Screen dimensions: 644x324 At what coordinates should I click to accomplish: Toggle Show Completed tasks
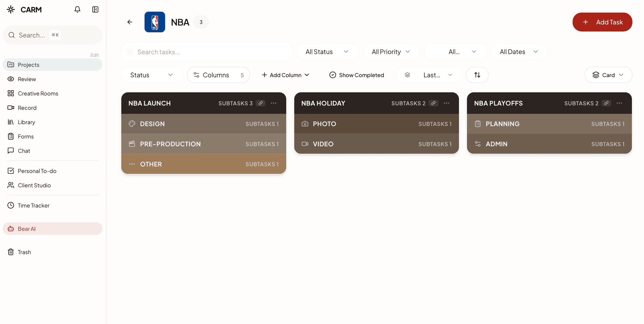(x=357, y=75)
